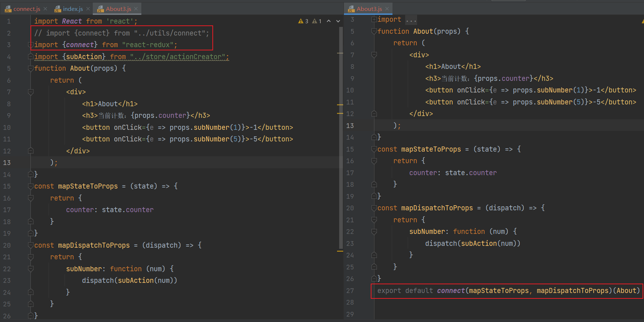Close About3.js tab in left editor

[136, 9]
